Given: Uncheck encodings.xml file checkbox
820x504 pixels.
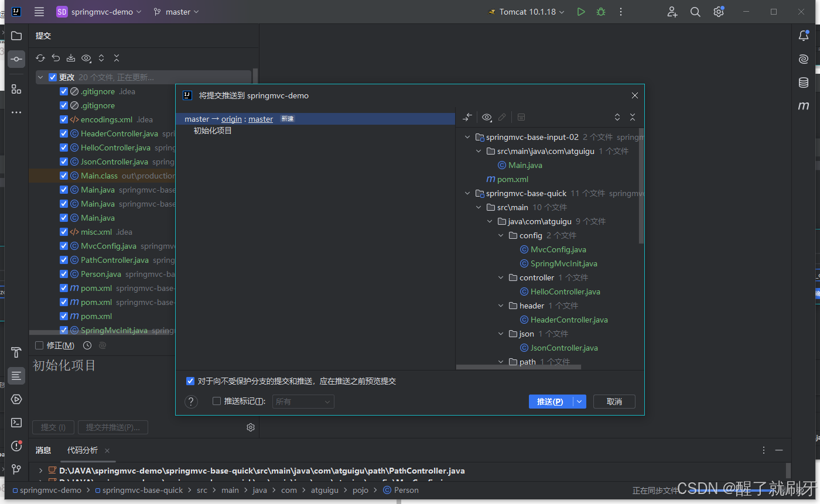Looking at the screenshot, I should tap(64, 119).
